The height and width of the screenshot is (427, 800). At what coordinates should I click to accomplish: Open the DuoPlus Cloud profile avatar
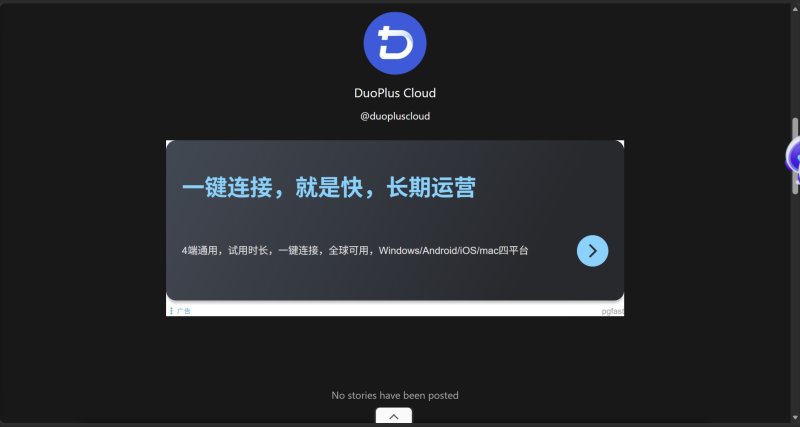(395, 43)
